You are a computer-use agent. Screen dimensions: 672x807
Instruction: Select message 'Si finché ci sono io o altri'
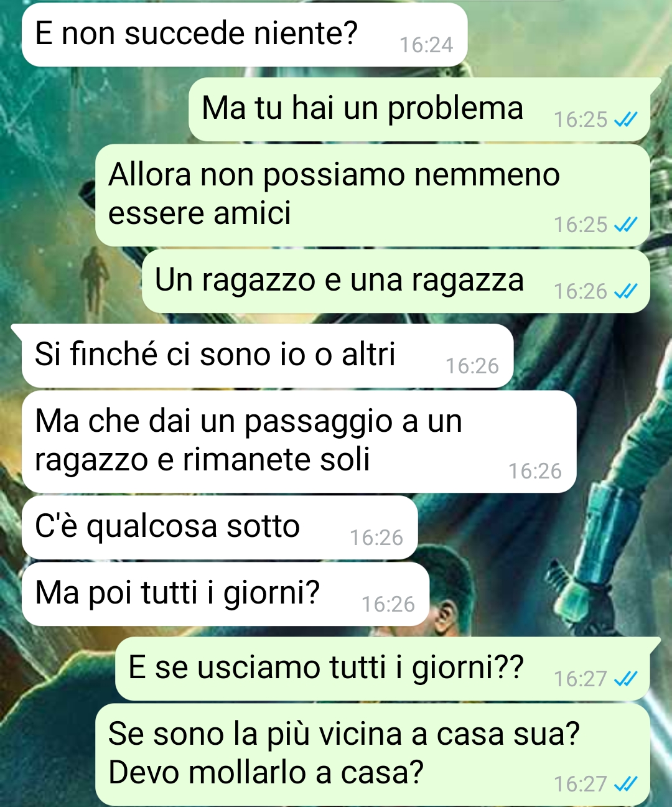coord(267,356)
